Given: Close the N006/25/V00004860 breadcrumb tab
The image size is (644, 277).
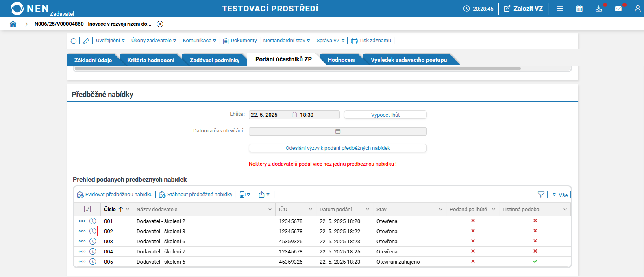Looking at the screenshot, I should click(x=160, y=24).
